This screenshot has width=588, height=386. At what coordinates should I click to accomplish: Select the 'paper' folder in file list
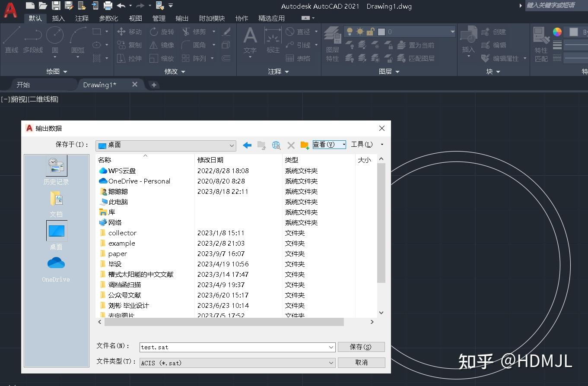pyautogui.click(x=118, y=254)
